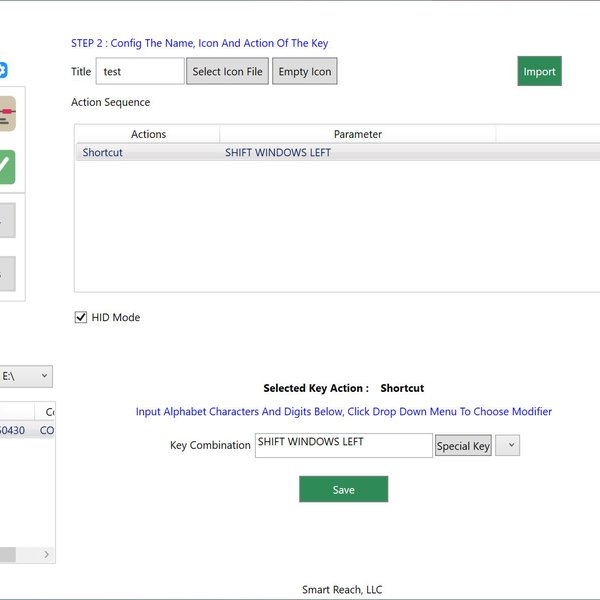Open the E:\ drive dropdown
The image size is (600, 600).
[26, 376]
